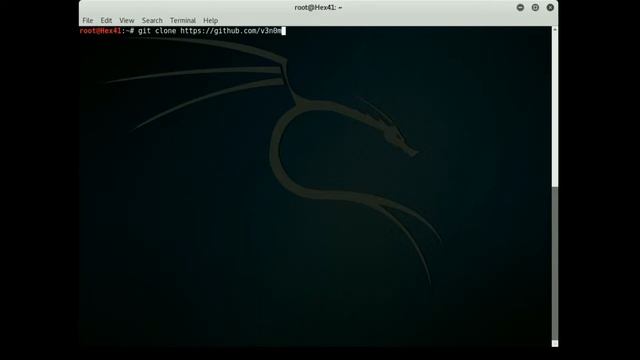Image resolution: width=640 pixels, height=360 pixels.
Task: Click the scrollbar up arrow
Action: click(x=555, y=29)
